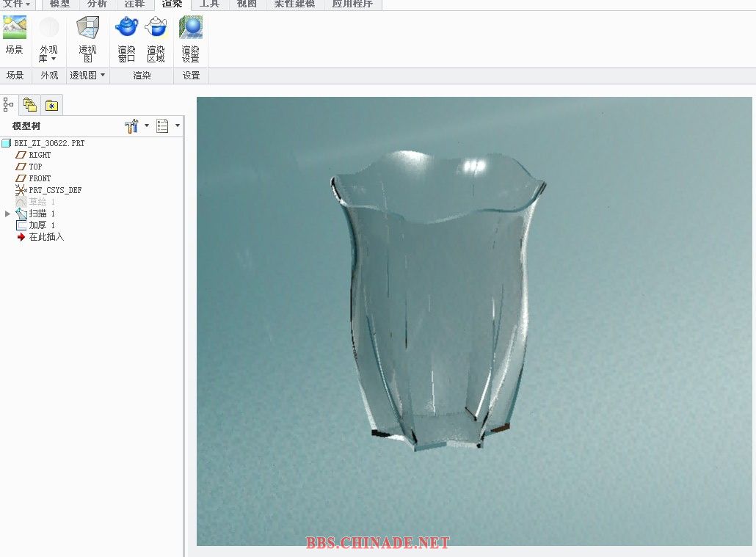Switch to the 分析 ribbon tab

tap(97, 4)
